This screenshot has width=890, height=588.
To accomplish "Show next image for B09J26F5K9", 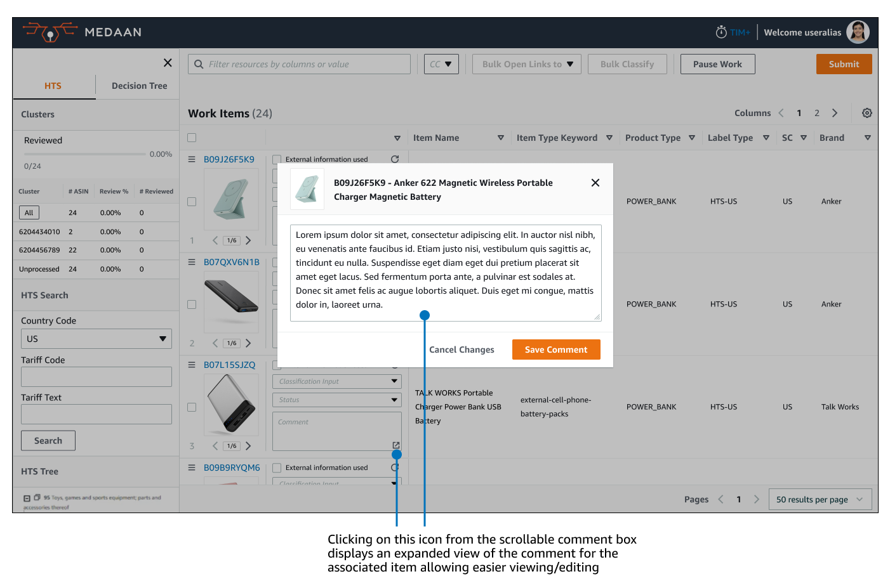I will pos(248,240).
